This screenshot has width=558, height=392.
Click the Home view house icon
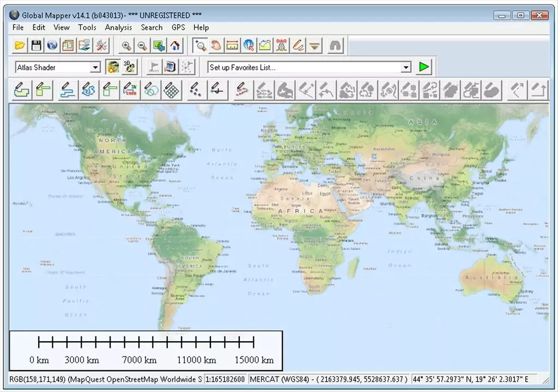pos(175,46)
